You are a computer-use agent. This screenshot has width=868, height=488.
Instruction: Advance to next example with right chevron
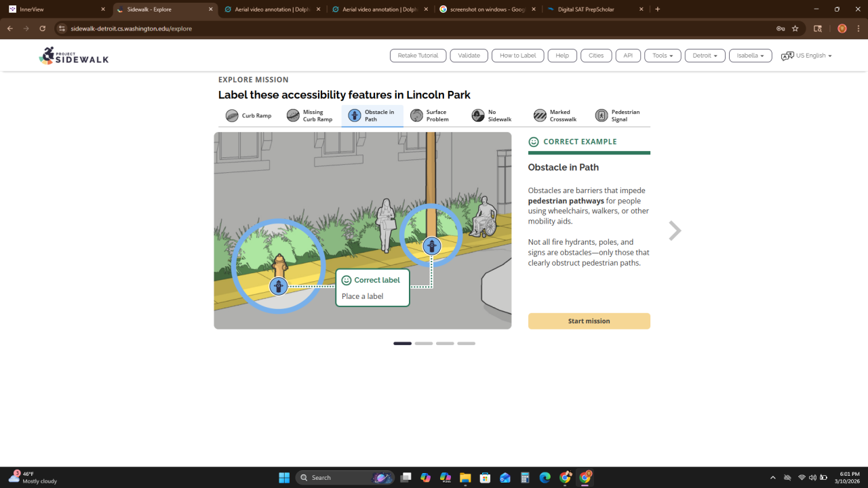(x=675, y=231)
